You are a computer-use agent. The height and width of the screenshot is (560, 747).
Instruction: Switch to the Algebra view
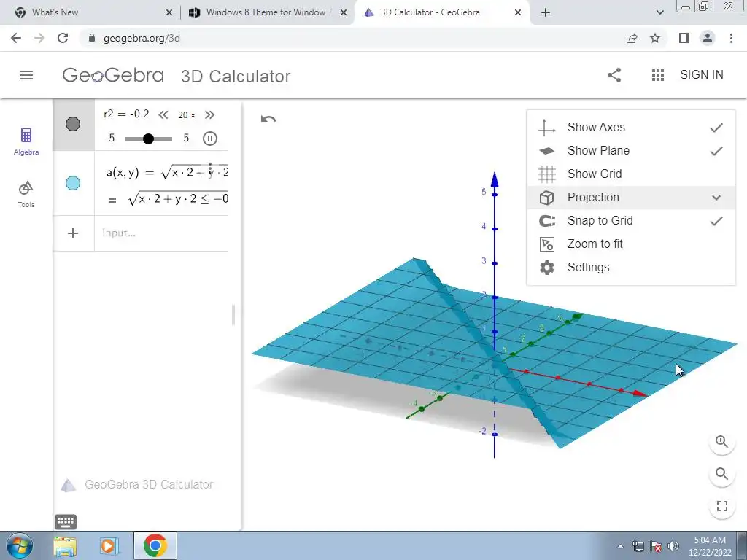tap(26, 141)
